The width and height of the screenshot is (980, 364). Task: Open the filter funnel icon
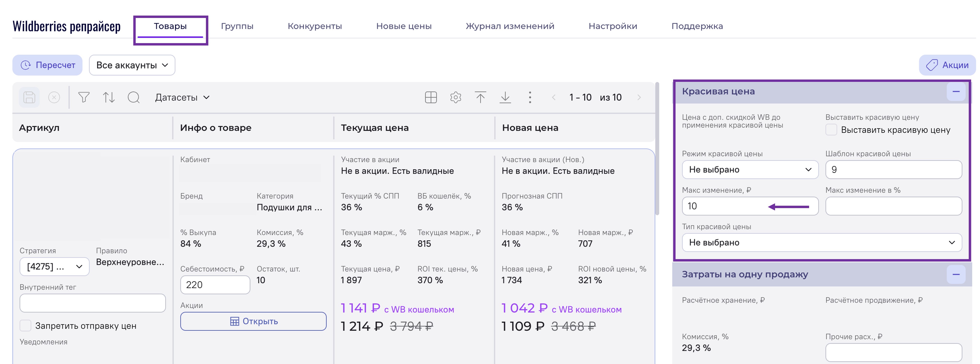(x=84, y=97)
